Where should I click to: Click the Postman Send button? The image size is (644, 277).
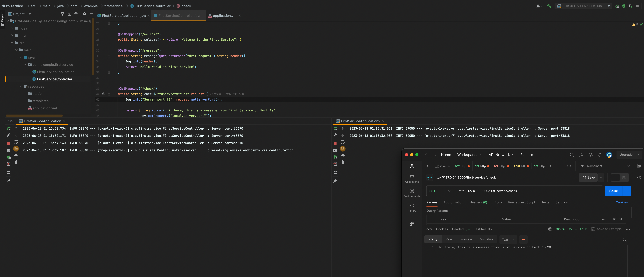tap(614, 191)
